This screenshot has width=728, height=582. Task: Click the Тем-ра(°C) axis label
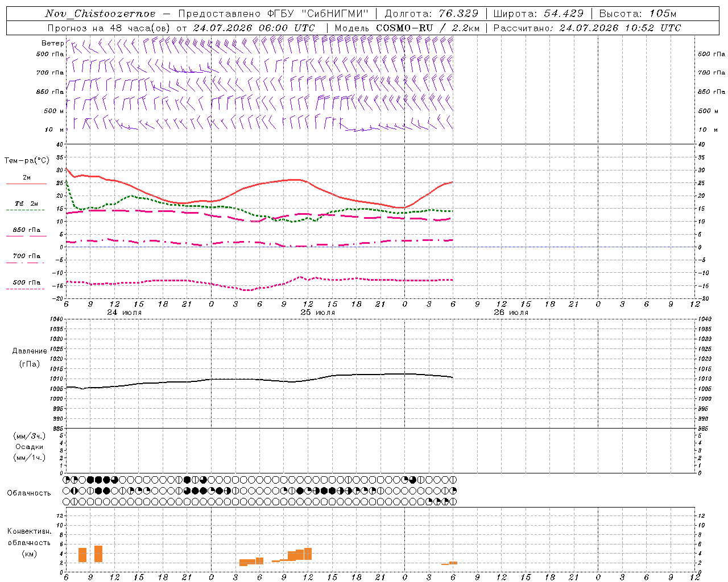tap(27, 161)
